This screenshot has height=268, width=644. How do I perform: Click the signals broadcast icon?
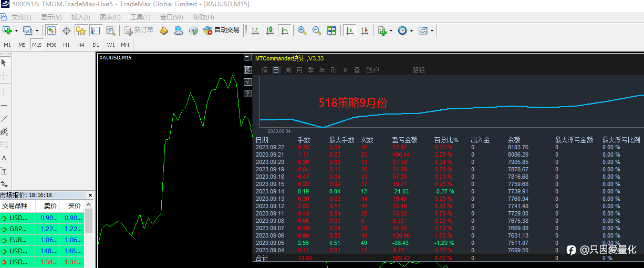(193, 30)
